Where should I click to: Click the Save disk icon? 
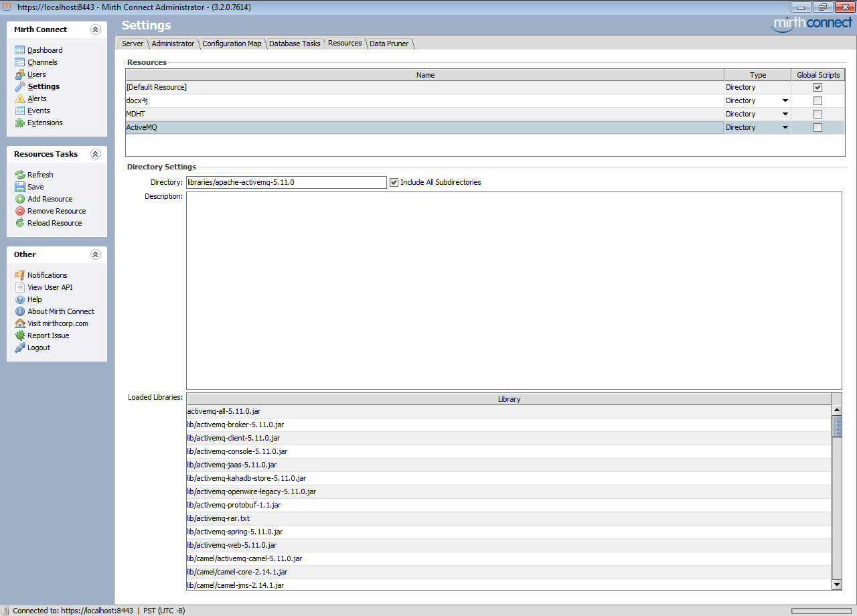point(20,187)
